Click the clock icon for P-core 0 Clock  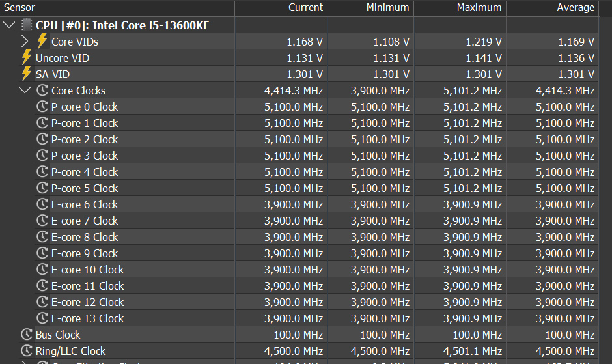point(42,107)
